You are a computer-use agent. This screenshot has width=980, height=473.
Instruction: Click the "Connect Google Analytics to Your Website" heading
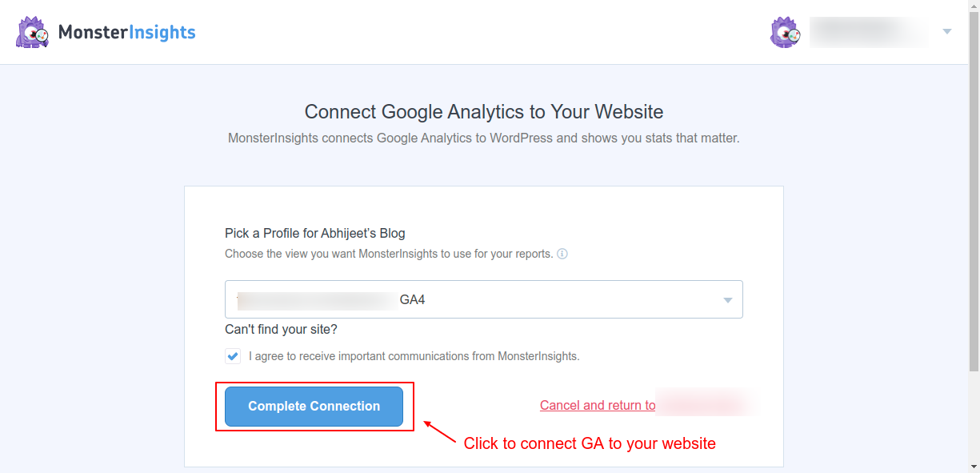[x=484, y=111]
